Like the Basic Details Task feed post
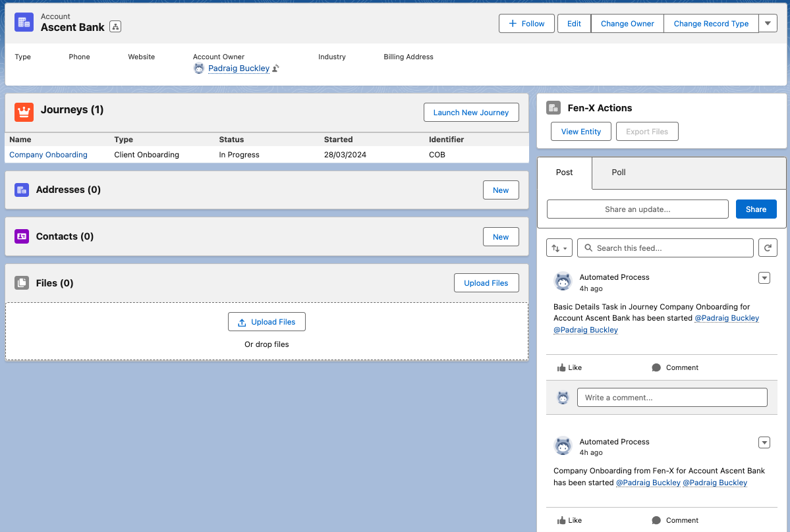790x532 pixels. click(569, 367)
